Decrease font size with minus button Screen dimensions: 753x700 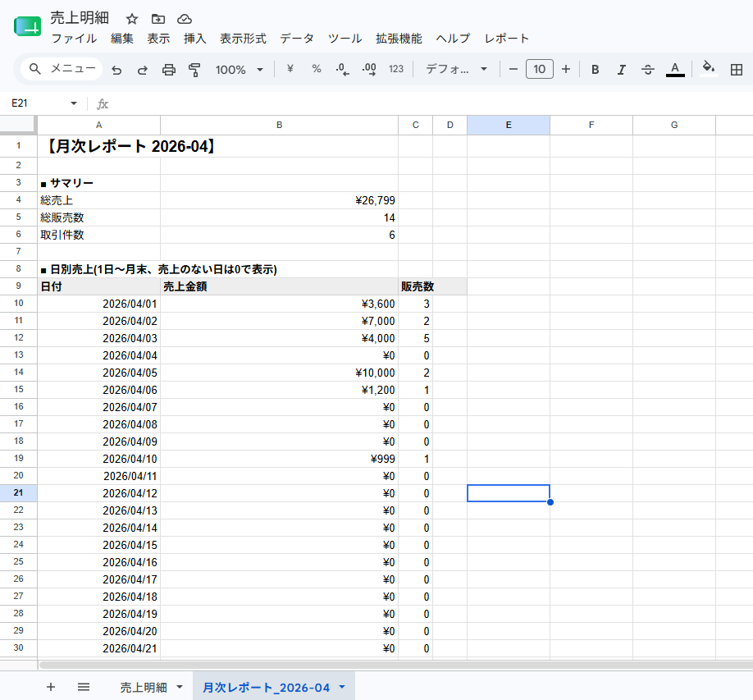click(513, 69)
